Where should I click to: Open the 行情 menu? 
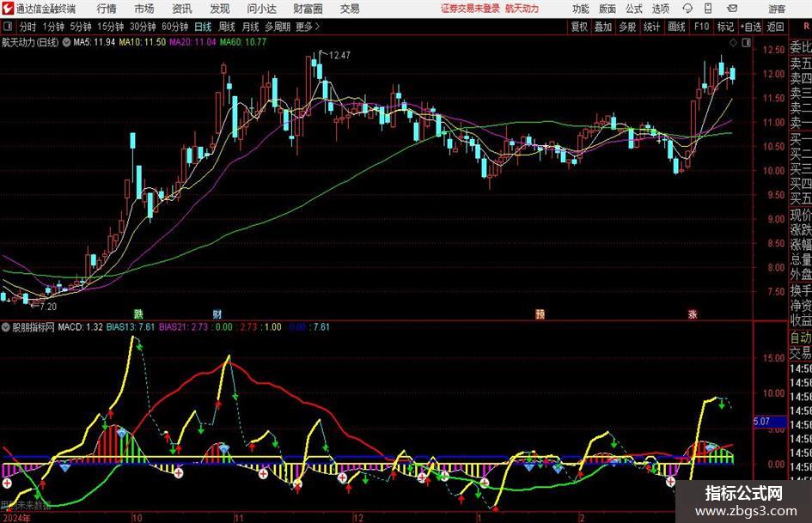click(107, 9)
